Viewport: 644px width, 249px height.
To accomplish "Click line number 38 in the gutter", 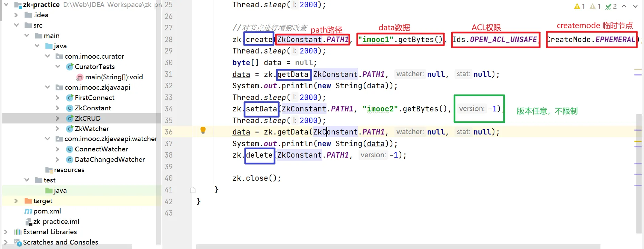I will click(169, 155).
